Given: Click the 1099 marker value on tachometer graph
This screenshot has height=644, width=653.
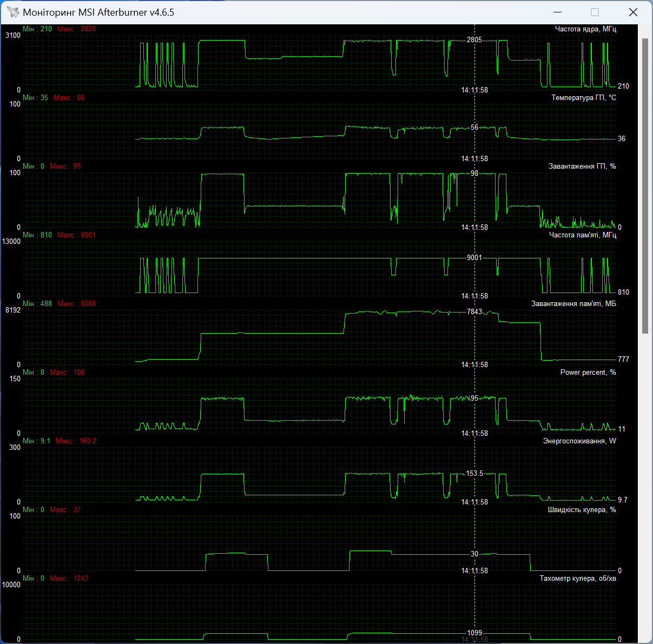Looking at the screenshot, I should 474,633.
